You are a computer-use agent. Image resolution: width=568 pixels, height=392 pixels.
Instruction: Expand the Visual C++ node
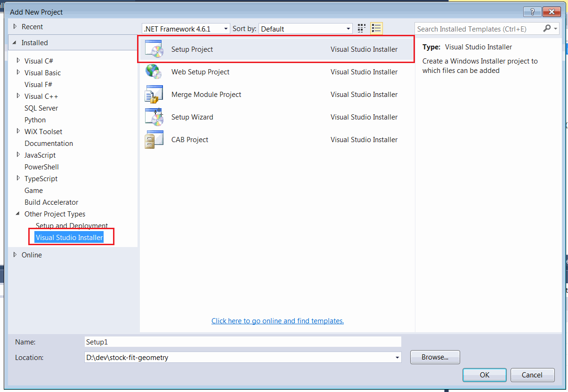tap(18, 96)
